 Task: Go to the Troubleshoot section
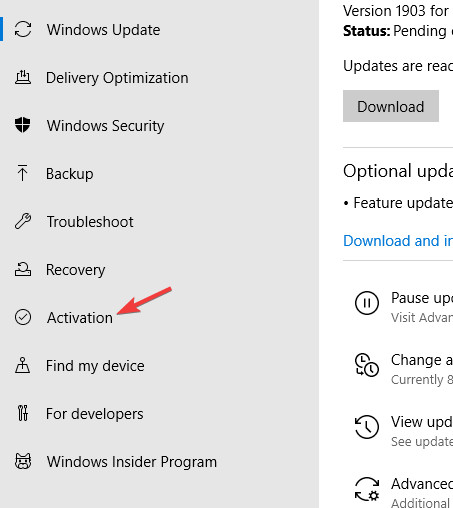pyautogui.click(x=90, y=222)
